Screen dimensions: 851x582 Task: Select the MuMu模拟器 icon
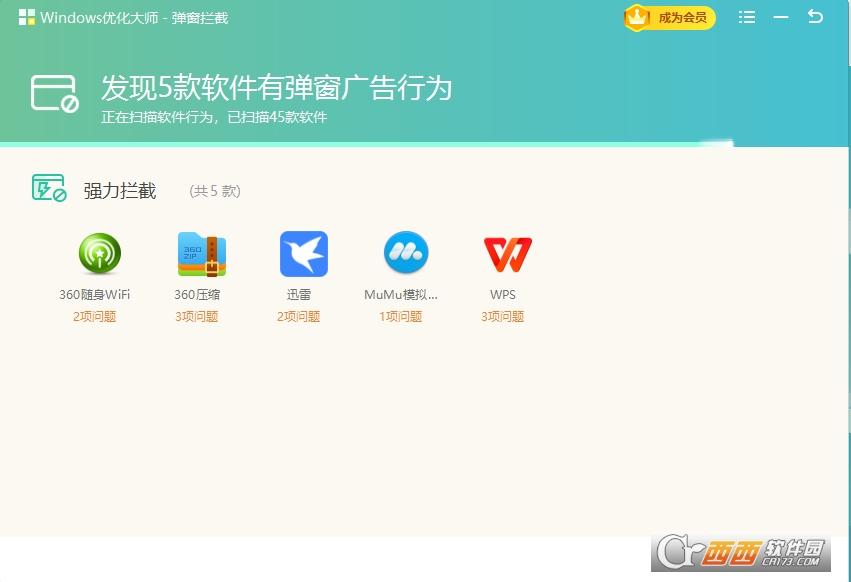pos(406,252)
